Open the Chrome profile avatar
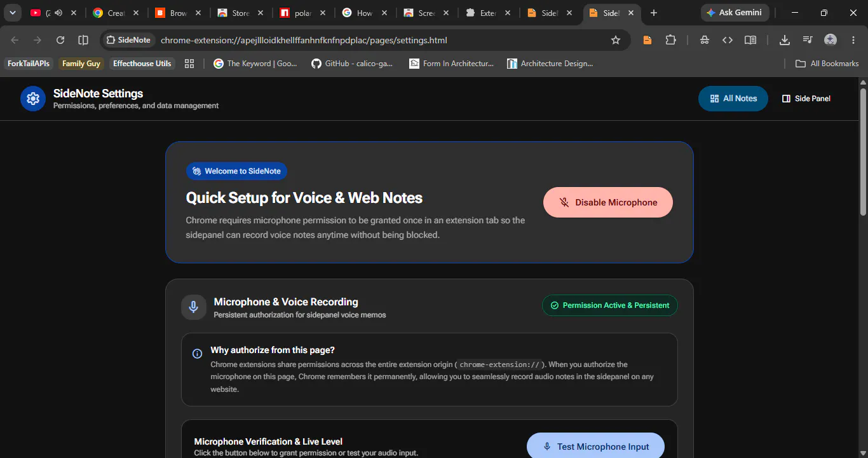This screenshot has width=868, height=458. tap(831, 40)
